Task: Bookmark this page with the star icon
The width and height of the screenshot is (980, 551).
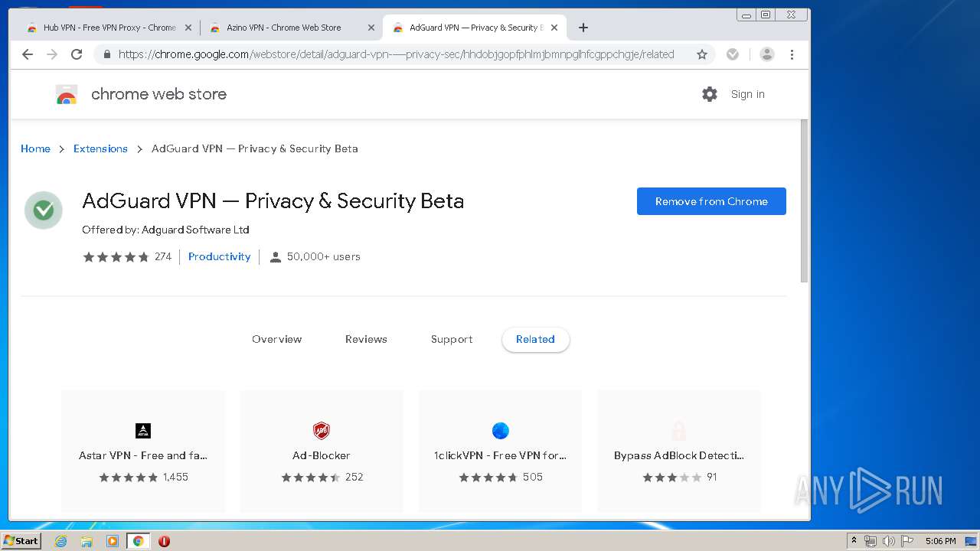Action: pos(701,54)
